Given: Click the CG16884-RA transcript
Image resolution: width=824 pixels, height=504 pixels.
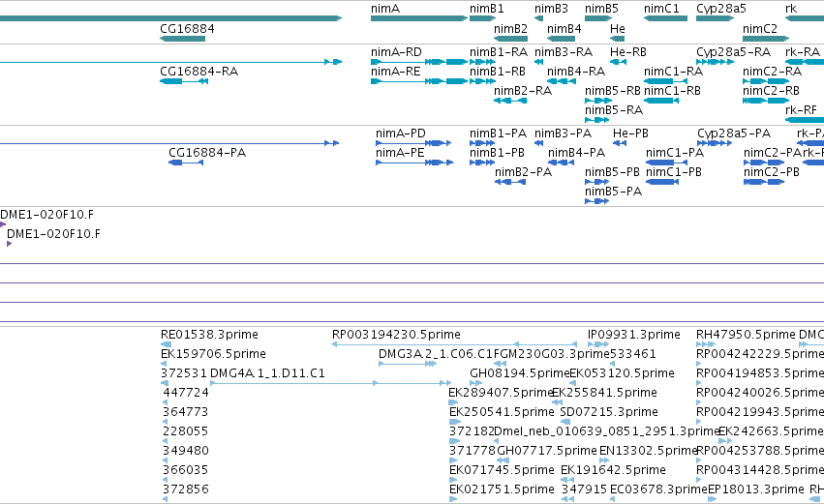Looking at the screenshot, I should coord(184,81).
